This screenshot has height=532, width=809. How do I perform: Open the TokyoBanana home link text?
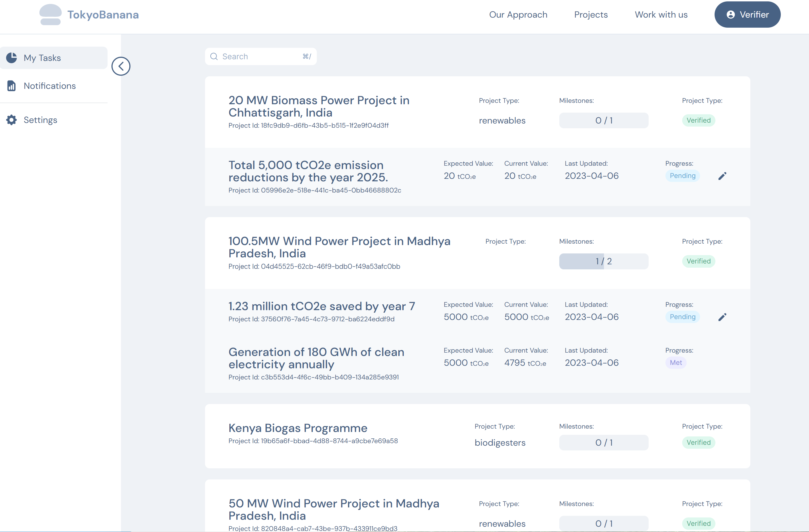tap(103, 15)
